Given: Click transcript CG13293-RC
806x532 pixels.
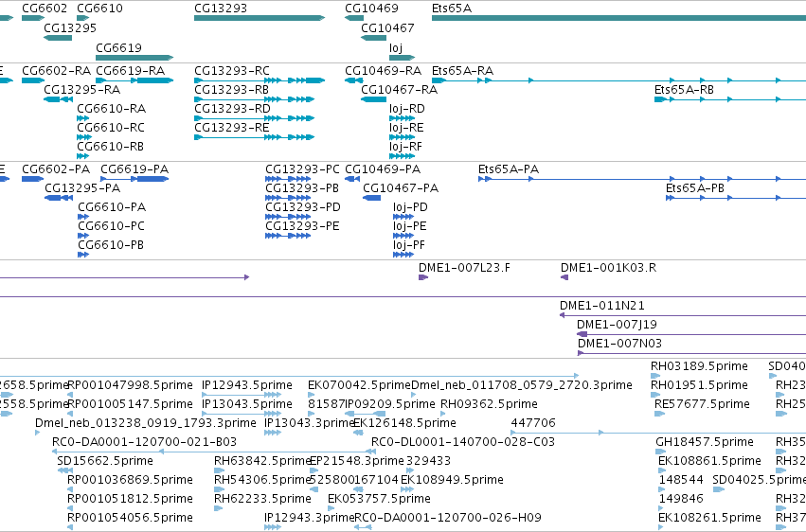Looking at the screenshot, I should [x=232, y=70].
